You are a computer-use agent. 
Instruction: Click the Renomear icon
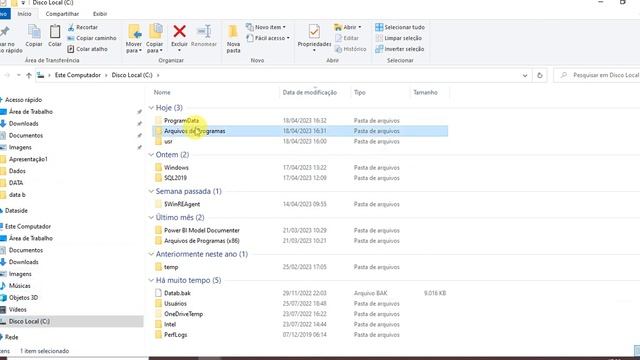click(x=204, y=32)
